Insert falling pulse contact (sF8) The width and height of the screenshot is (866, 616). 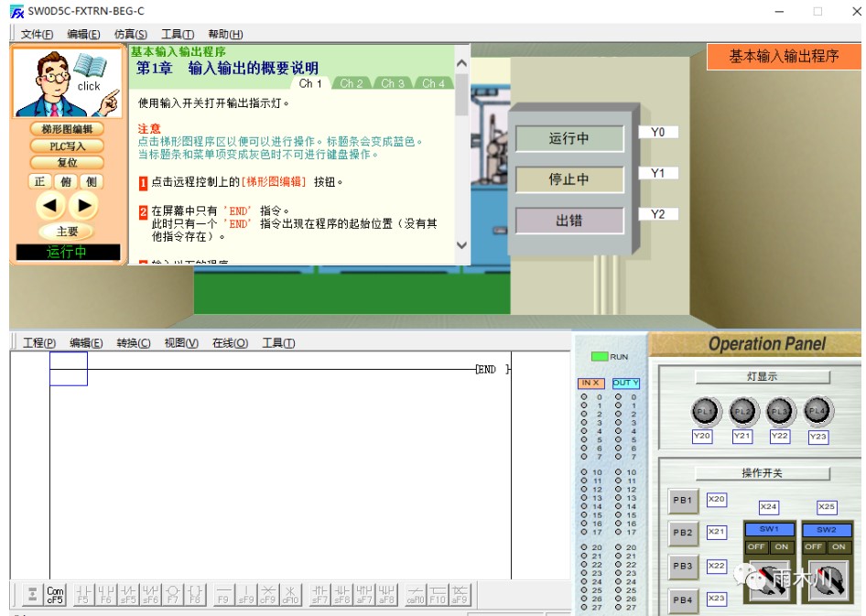click(x=341, y=594)
